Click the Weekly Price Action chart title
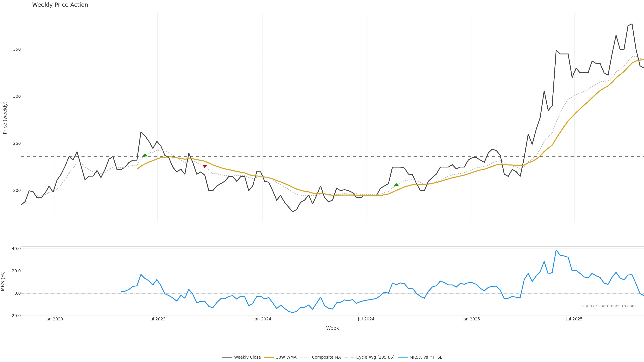The image size is (644, 362). pyautogui.click(x=60, y=5)
